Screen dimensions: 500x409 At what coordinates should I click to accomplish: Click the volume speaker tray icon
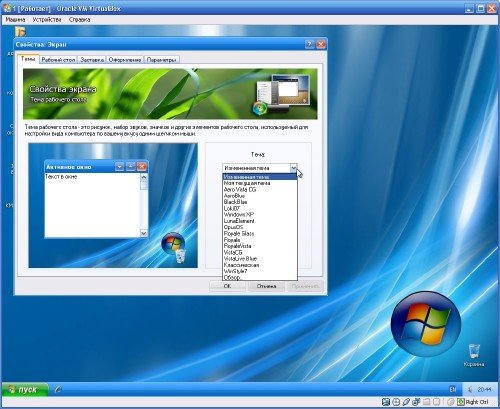pos(470,389)
